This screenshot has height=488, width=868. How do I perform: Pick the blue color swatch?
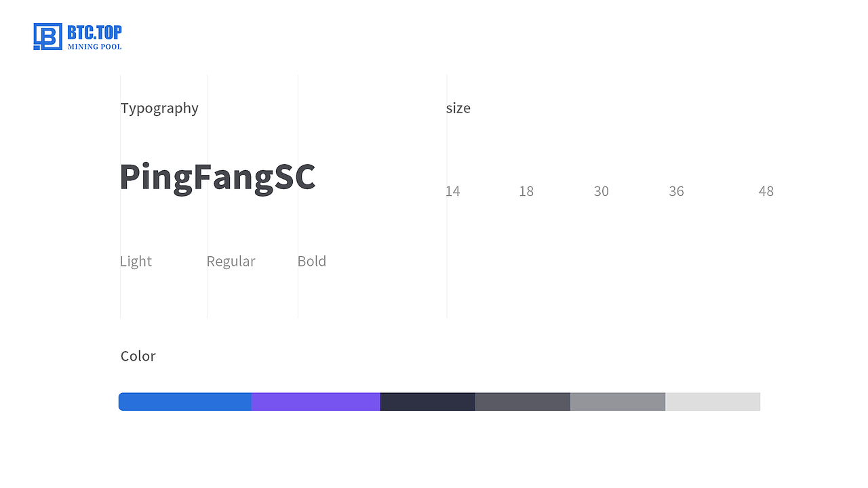185,401
